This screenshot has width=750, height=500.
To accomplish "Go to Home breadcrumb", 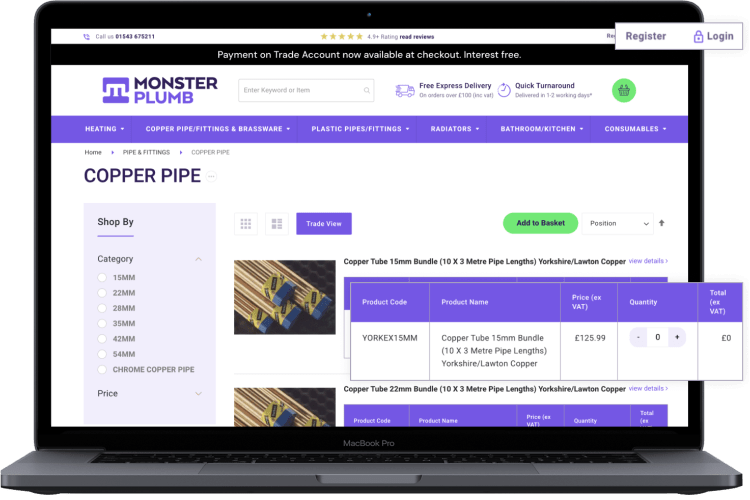I will (93, 152).
